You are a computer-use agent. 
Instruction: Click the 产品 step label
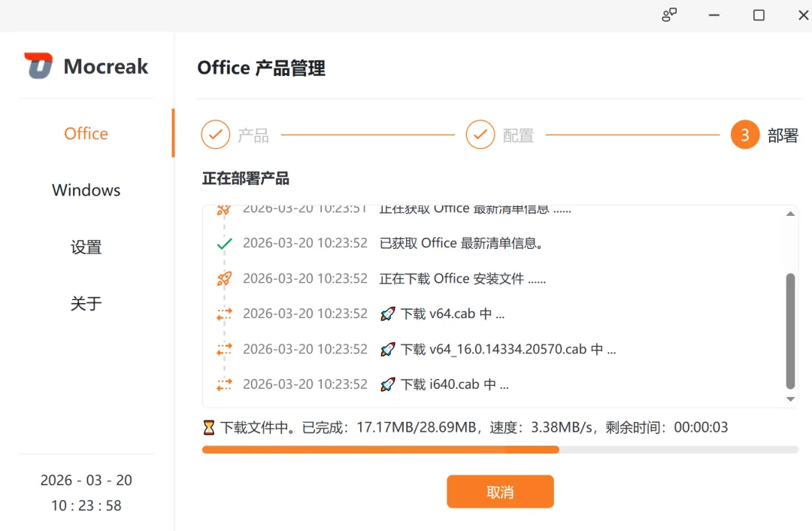coord(253,135)
